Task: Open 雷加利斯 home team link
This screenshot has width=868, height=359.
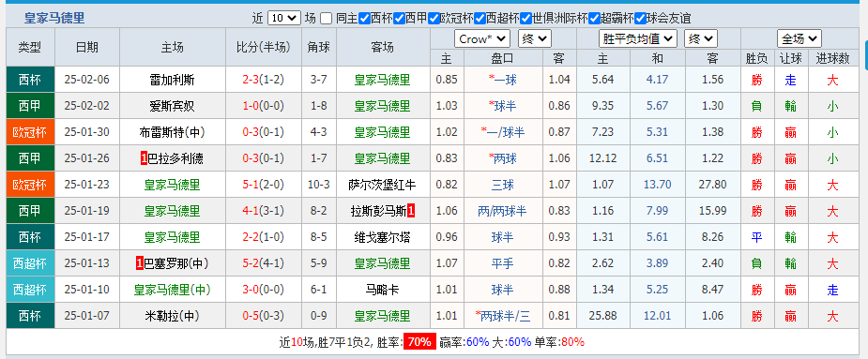Action: coord(172,80)
